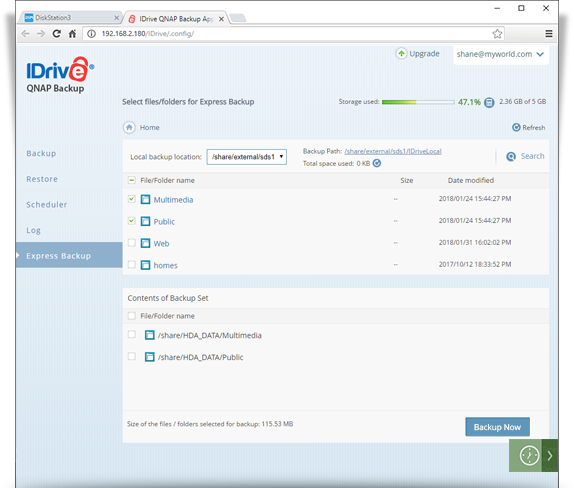The width and height of the screenshot is (574, 488).
Task: Open the Multimedia folder name link
Action: click(173, 200)
